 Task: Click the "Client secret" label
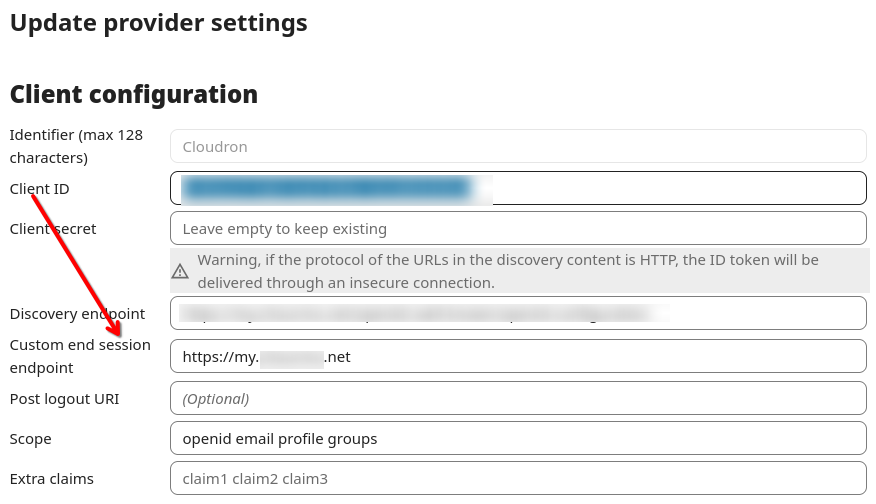[x=53, y=228]
